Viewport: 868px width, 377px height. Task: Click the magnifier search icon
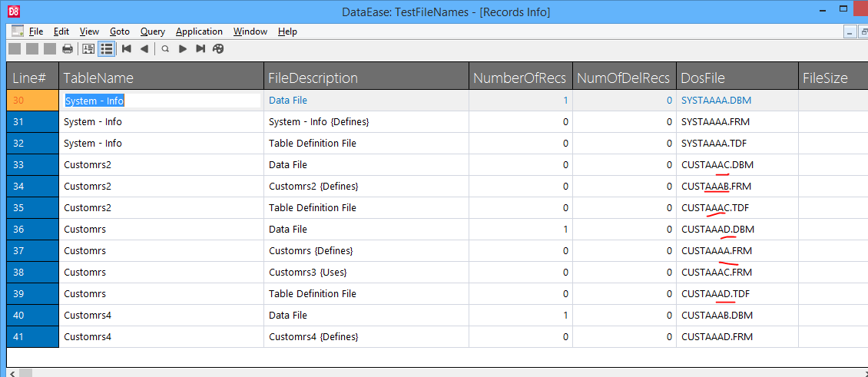[x=165, y=49]
